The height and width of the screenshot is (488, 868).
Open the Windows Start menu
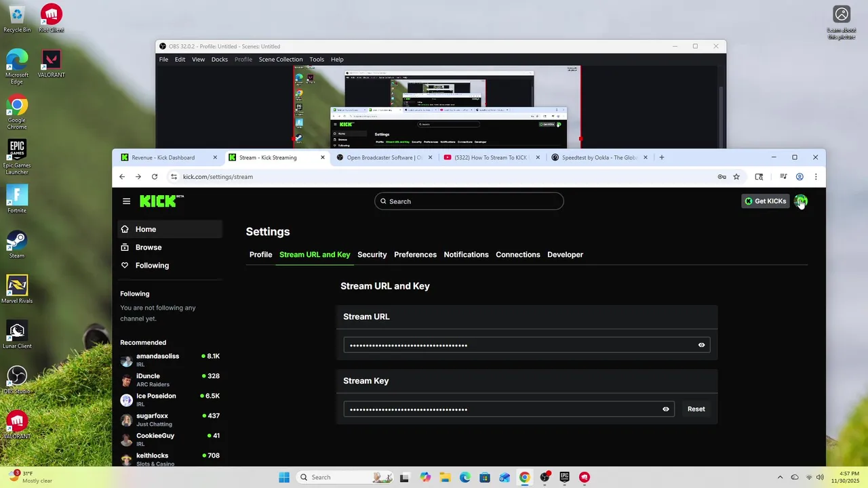(x=284, y=477)
